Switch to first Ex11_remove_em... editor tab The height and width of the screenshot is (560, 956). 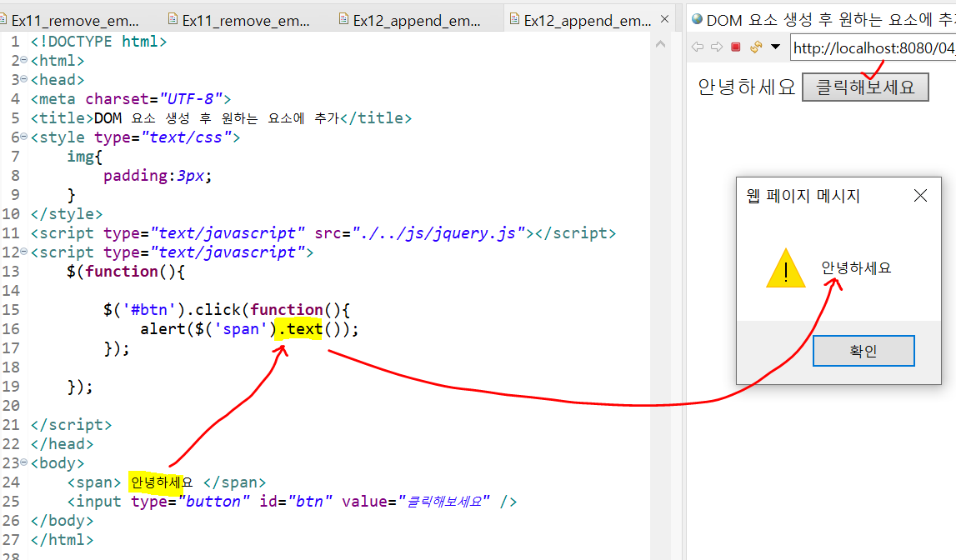coord(74,20)
